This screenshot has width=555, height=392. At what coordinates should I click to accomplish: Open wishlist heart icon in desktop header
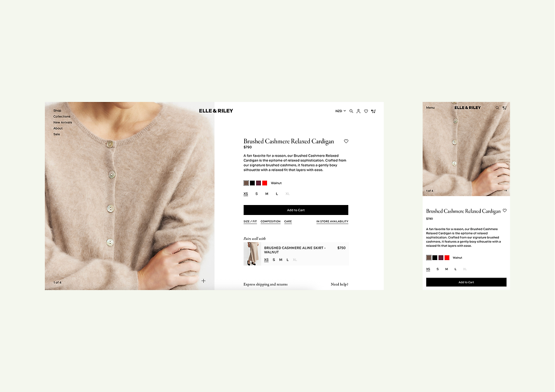[x=366, y=111]
